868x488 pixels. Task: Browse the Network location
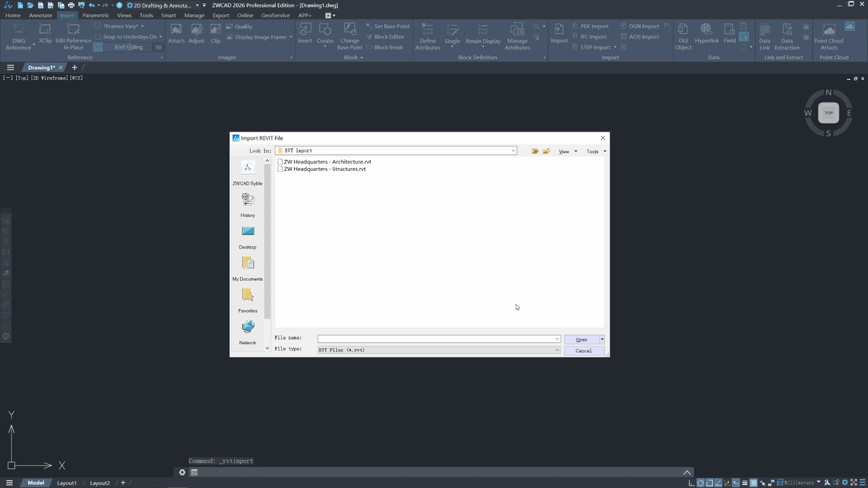[248, 332]
